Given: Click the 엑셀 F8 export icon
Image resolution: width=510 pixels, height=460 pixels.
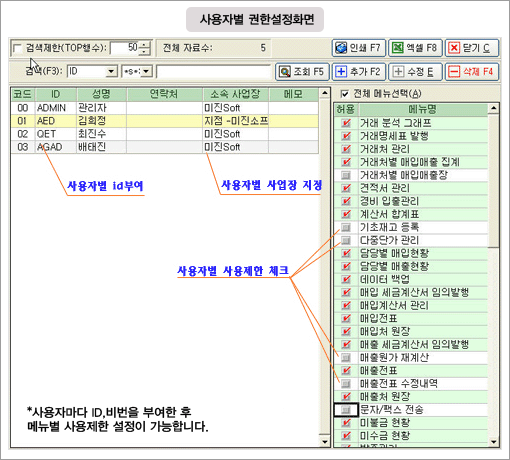Looking at the screenshot, I should coord(397,48).
